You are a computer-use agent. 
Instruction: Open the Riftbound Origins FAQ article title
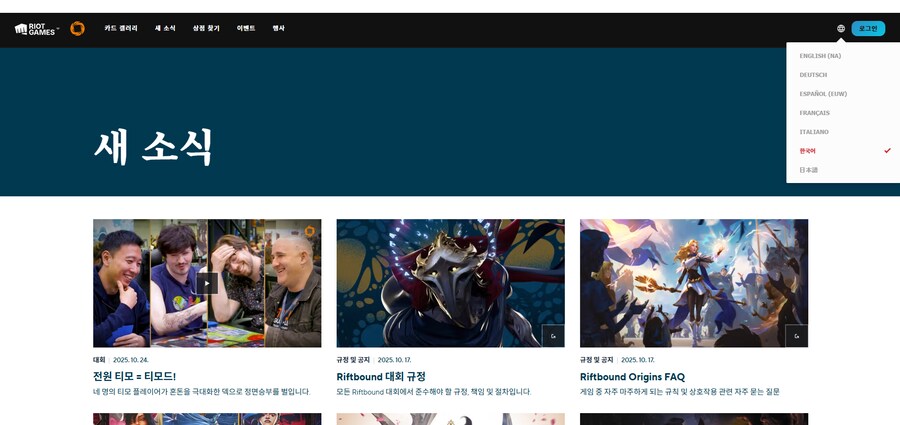pos(632,377)
